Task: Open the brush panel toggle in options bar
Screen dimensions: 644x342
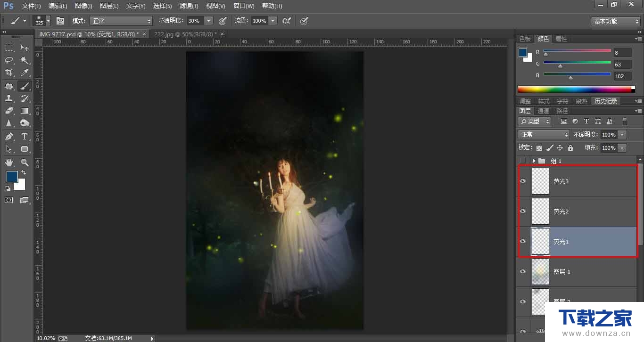Action: [x=60, y=21]
